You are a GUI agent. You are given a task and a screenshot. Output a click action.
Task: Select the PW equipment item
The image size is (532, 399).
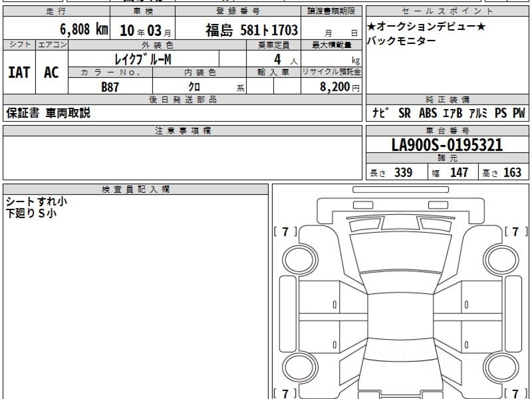pyautogui.click(x=519, y=113)
